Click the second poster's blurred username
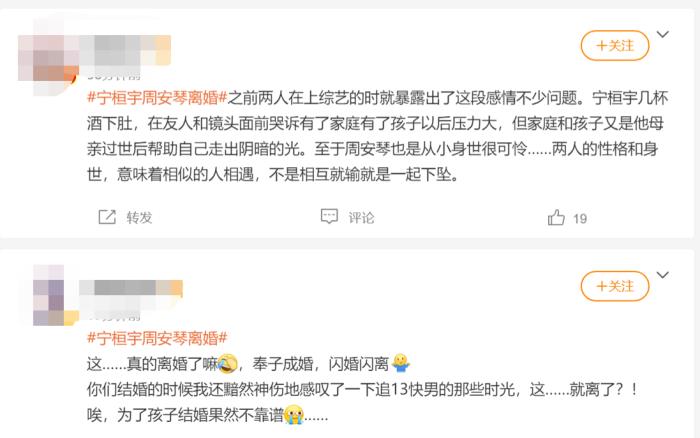Viewport: 700px width, 438px height. pos(131,288)
